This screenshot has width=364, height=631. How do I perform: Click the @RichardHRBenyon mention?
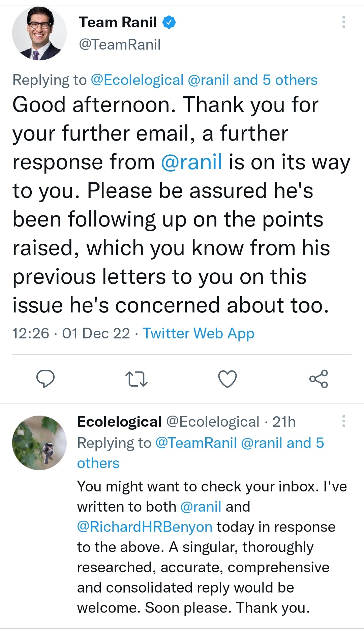pyautogui.click(x=145, y=527)
